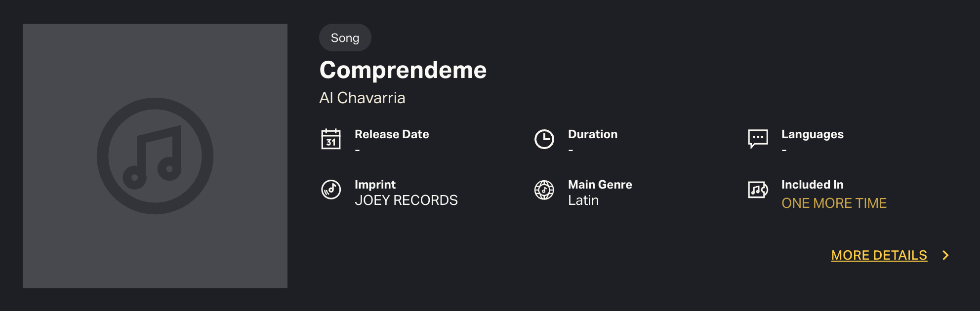Click the JOEY RECORDS imprint value

406,200
